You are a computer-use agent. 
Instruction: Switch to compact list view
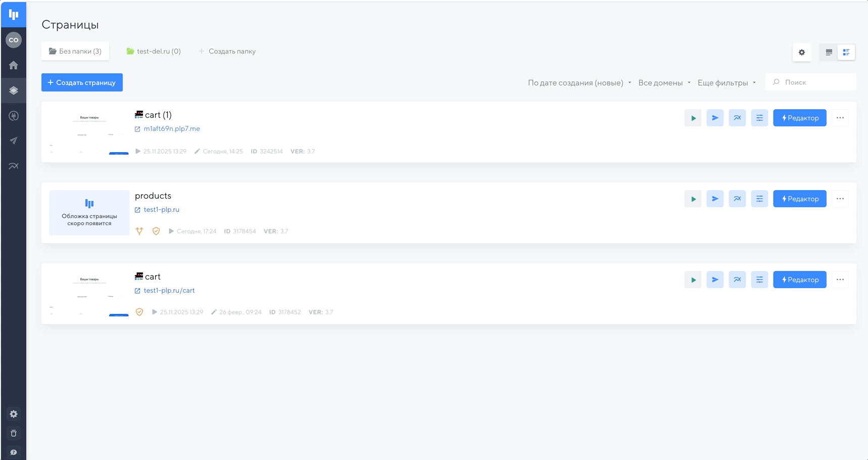829,52
